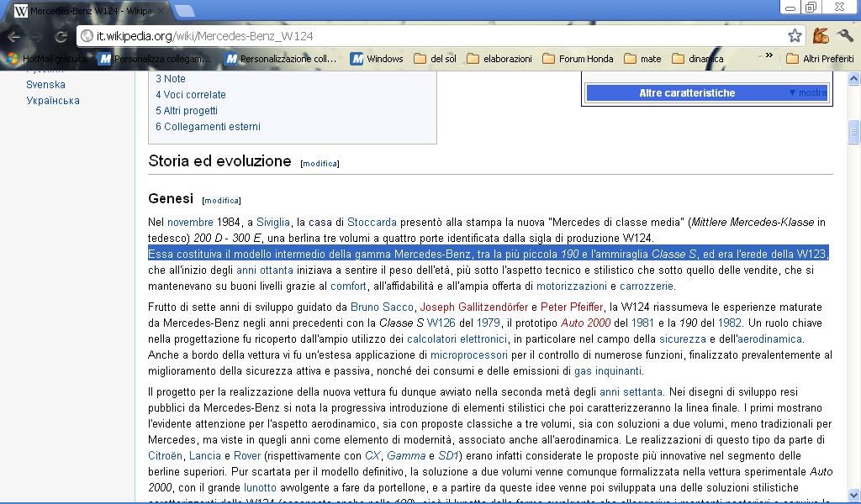Open the Rover link
This screenshot has width=861, height=504.
tap(247, 455)
